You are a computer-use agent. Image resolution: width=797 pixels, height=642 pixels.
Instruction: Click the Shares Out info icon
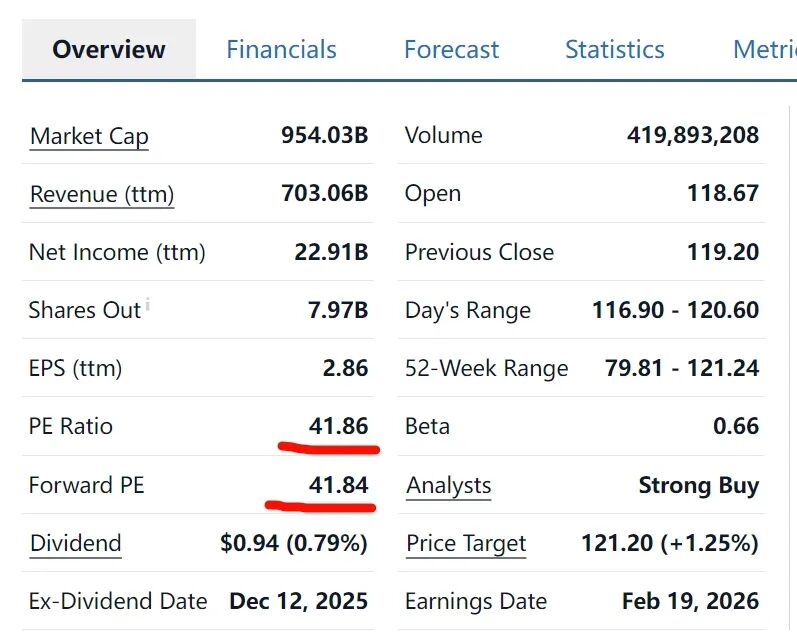(148, 304)
